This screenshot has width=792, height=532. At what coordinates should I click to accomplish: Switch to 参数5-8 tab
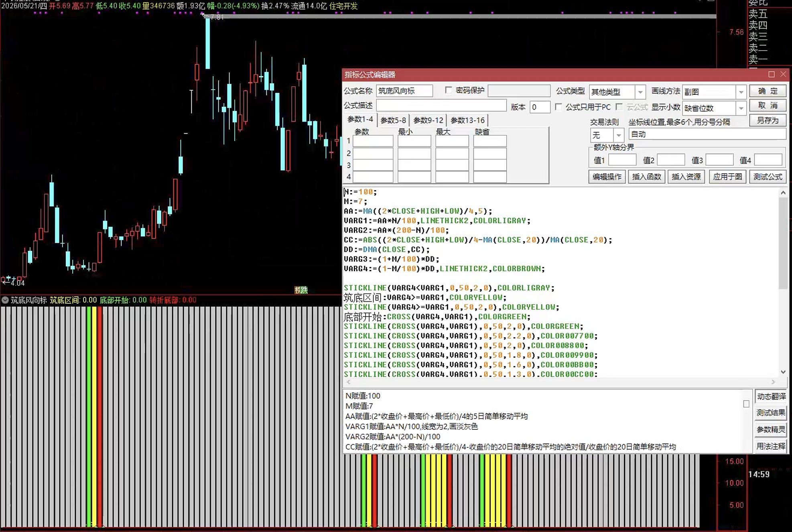coord(393,120)
